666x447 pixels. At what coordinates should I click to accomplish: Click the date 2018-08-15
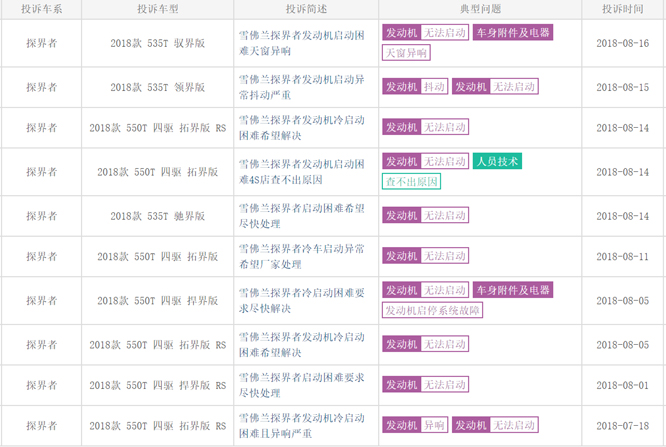[x=623, y=87]
